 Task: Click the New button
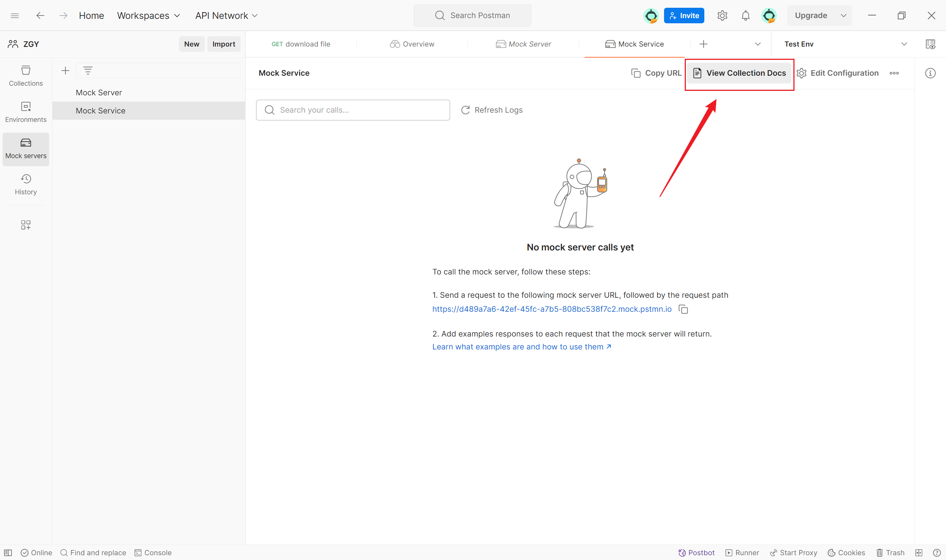click(191, 44)
